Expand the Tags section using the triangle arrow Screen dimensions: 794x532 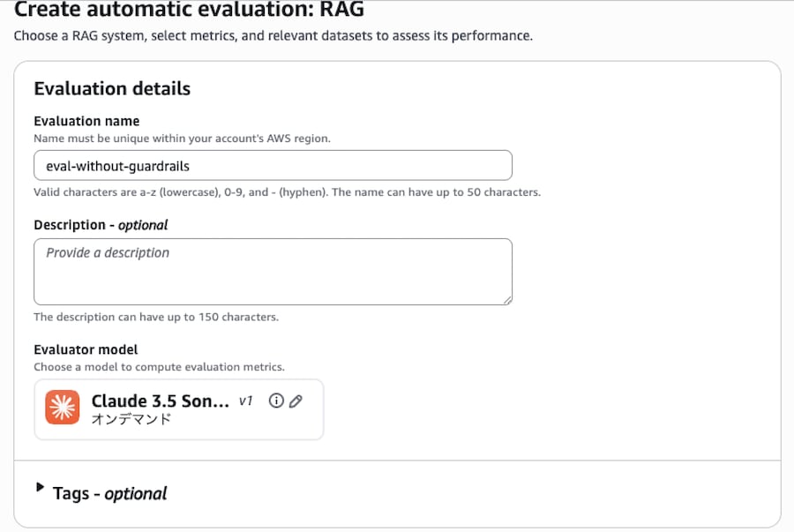(x=40, y=488)
